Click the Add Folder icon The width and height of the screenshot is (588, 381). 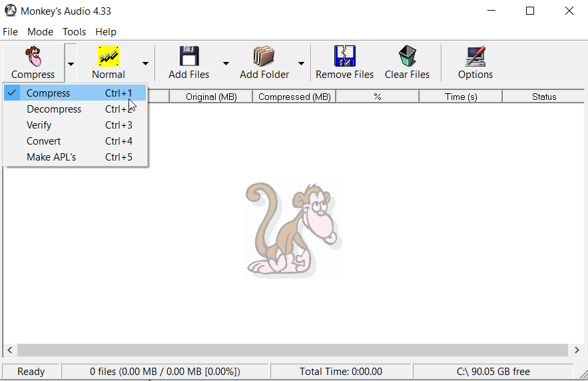[264, 56]
